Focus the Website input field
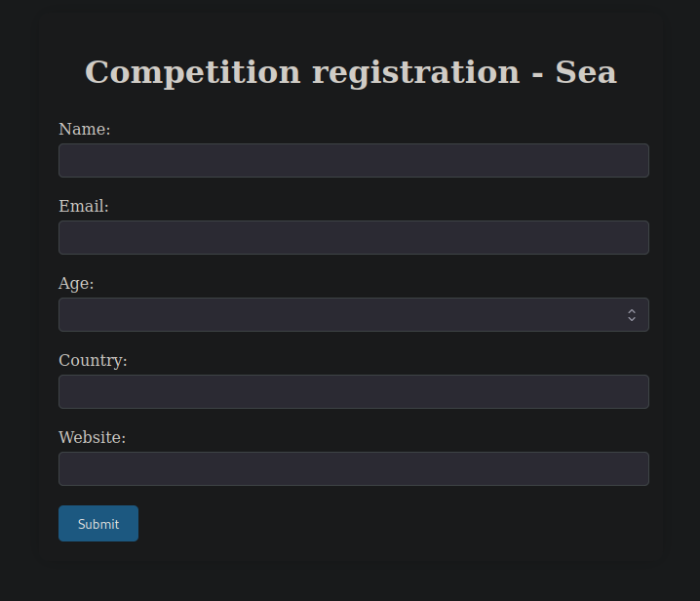700x601 pixels. 353,469
